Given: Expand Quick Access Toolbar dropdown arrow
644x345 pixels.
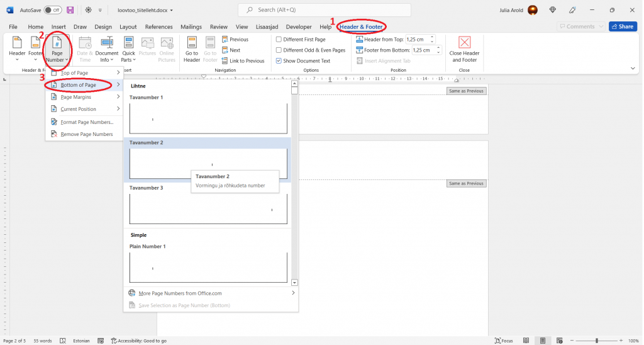Looking at the screenshot, I should tap(100, 10).
